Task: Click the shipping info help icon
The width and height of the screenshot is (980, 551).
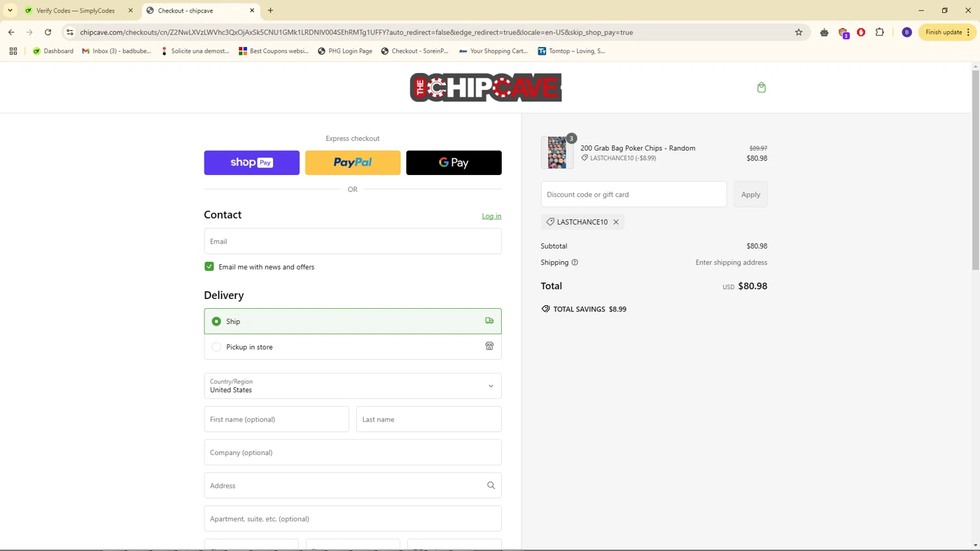Action: coord(575,262)
